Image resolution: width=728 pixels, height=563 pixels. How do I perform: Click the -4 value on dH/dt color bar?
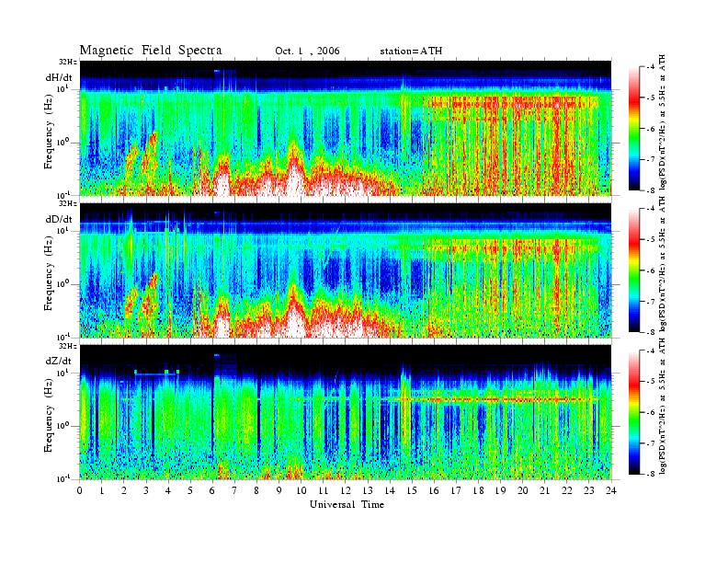click(x=650, y=67)
